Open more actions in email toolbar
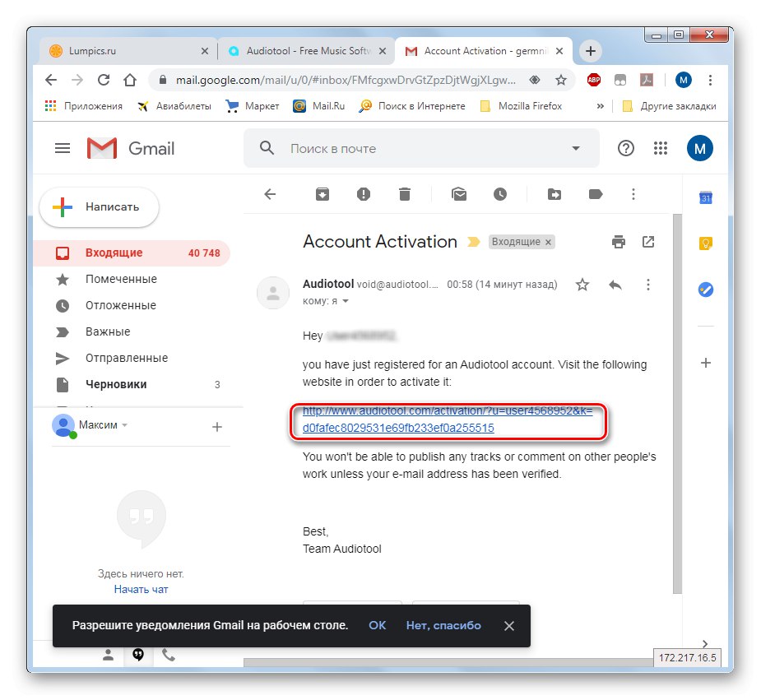Viewport: 761px width, 700px height. pyautogui.click(x=633, y=194)
